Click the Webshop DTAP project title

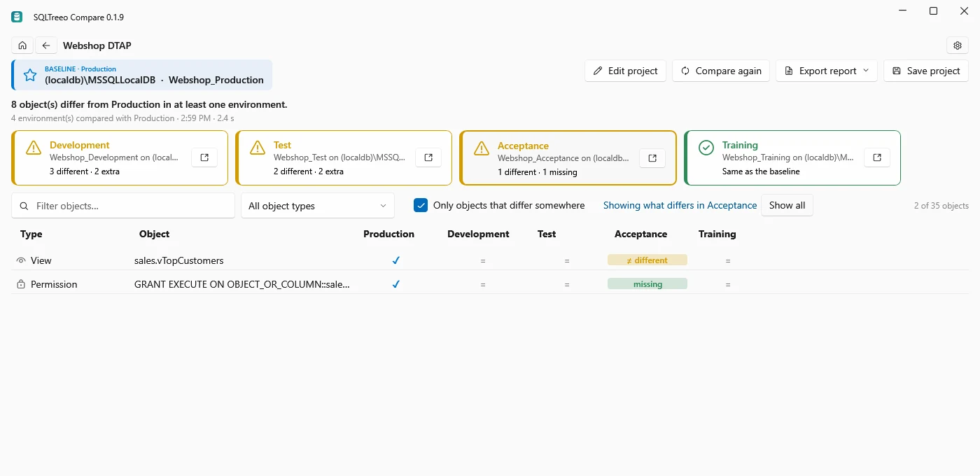tap(97, 45)
